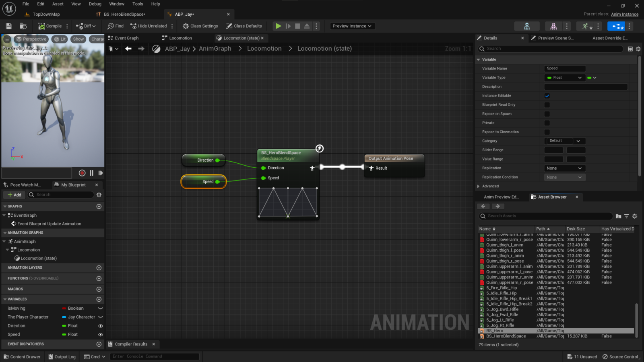The image size is (644, 362).
Task: Click the Hide Unrelated nodes icon
Action: (133, 26)
